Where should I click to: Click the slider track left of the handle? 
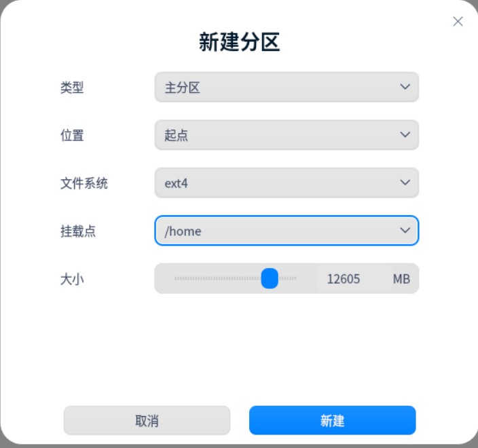point(217,278)
